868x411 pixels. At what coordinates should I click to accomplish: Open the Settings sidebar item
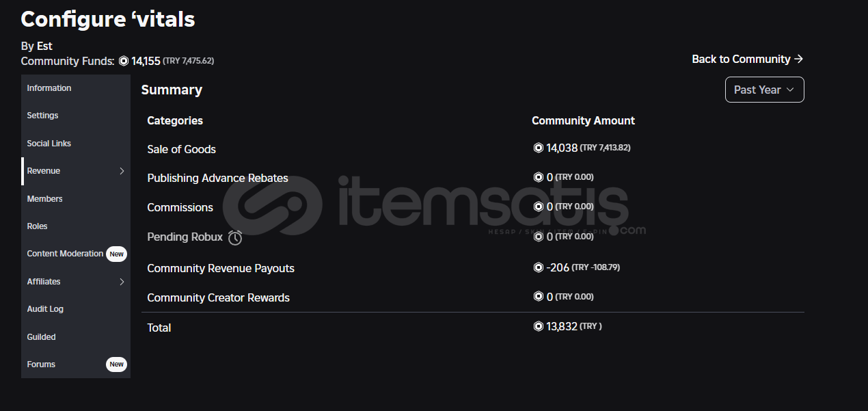pos(42,116)
